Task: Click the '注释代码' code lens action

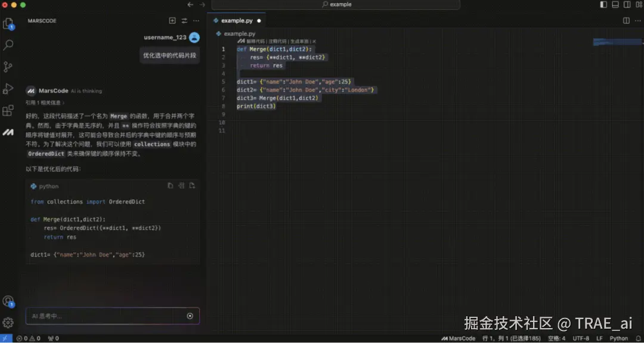Action: pos(278,42)
